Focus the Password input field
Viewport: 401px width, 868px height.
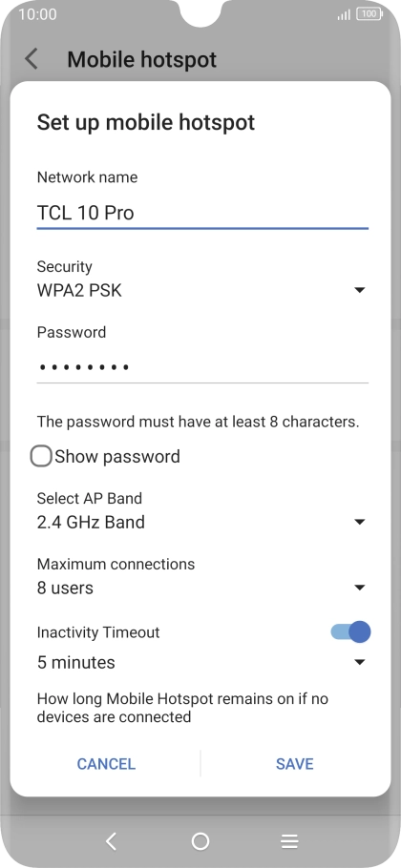(x=202, y=366)
